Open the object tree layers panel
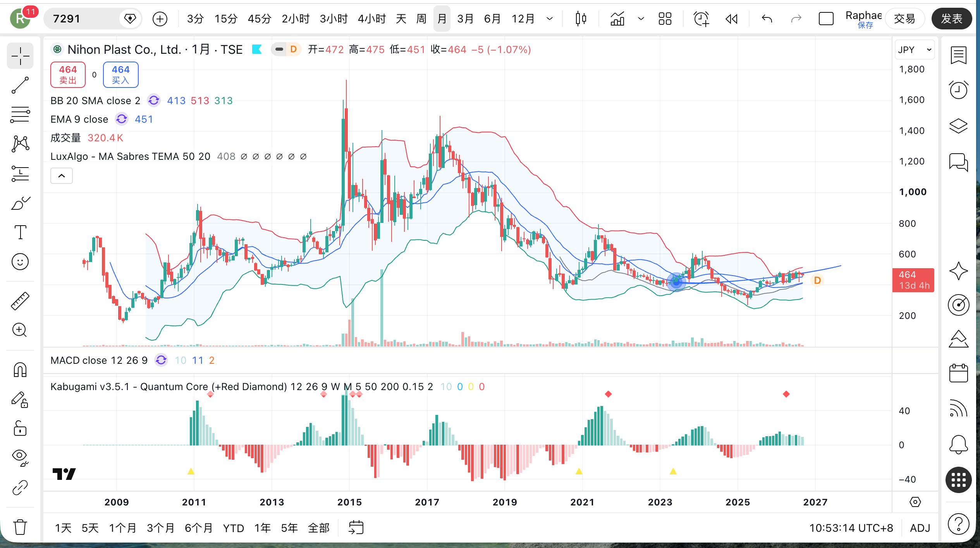Image resolution: width=980 pixels, height=548 pixels. pyautogui.click(x=958, y=126)
